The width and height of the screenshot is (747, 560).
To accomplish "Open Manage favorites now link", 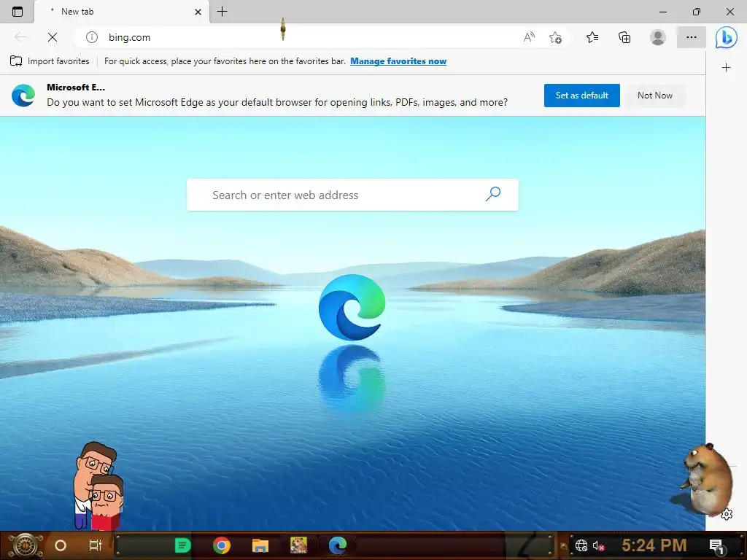I will tap(398, 61).
